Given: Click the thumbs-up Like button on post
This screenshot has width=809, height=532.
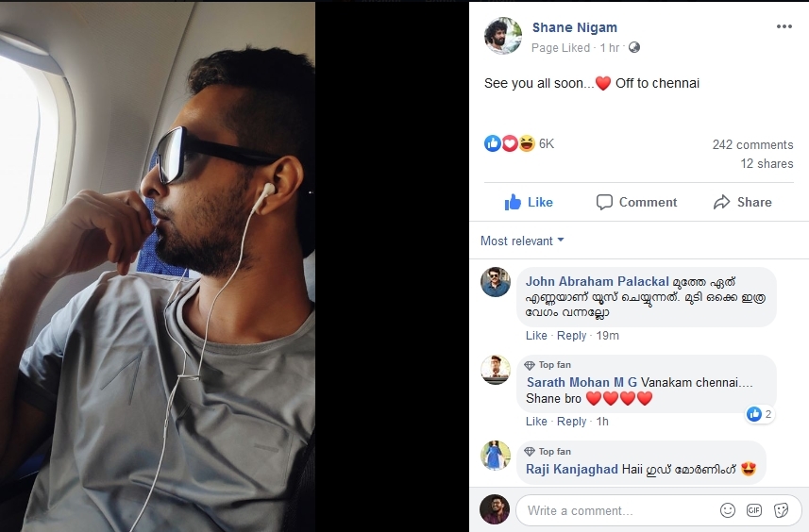Looking at the screenshot, I should 529,202.
